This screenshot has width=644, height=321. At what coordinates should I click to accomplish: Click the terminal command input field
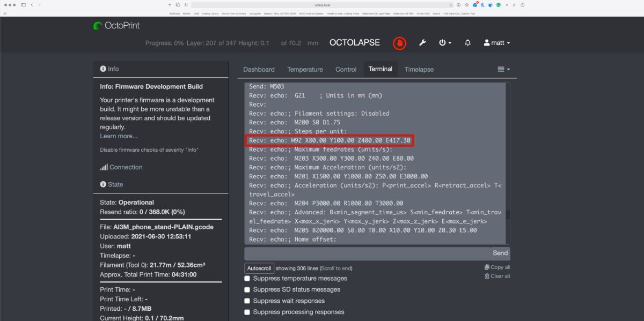367,253
